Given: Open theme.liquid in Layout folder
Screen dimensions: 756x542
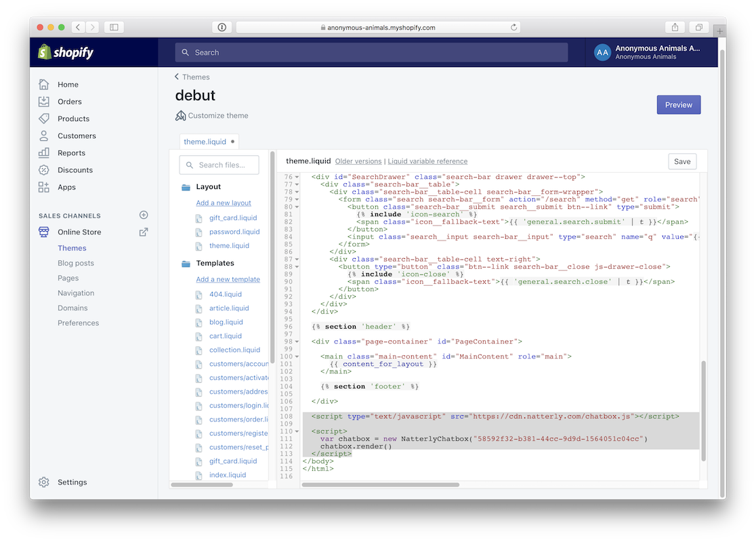Looking at the screenshot, I should 229,245.
